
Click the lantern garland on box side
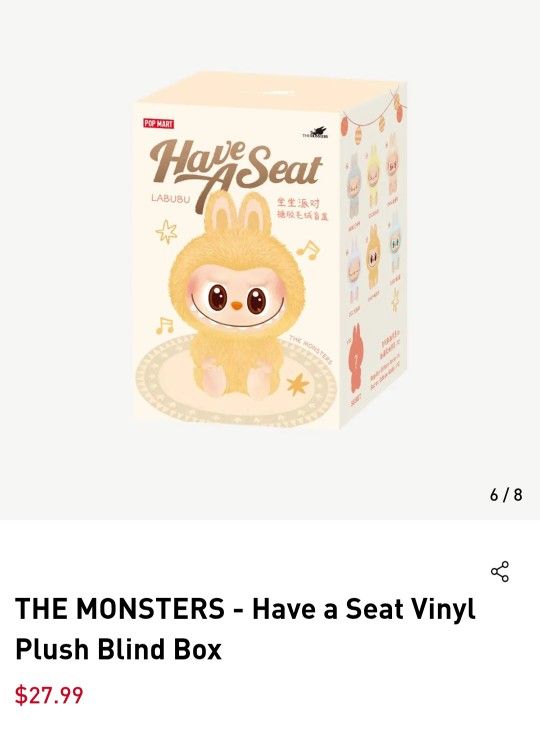tap(373, 113)
